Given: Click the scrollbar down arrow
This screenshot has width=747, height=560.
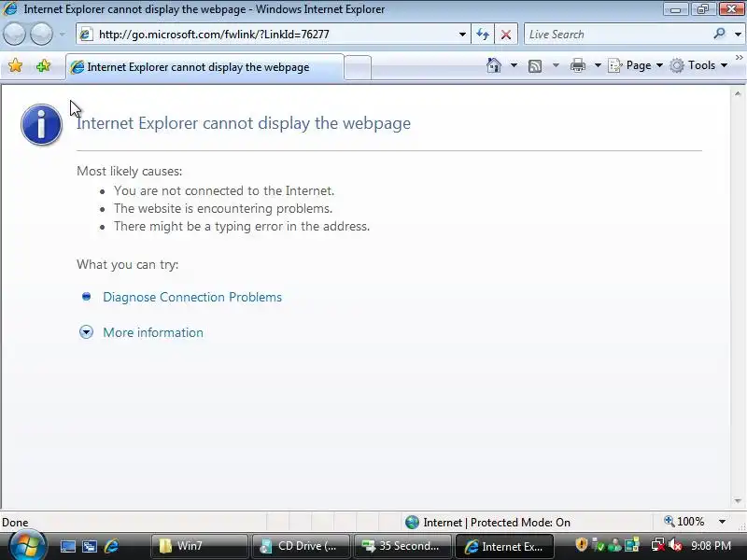Looking at the screenshot, I should pos(738,500).
